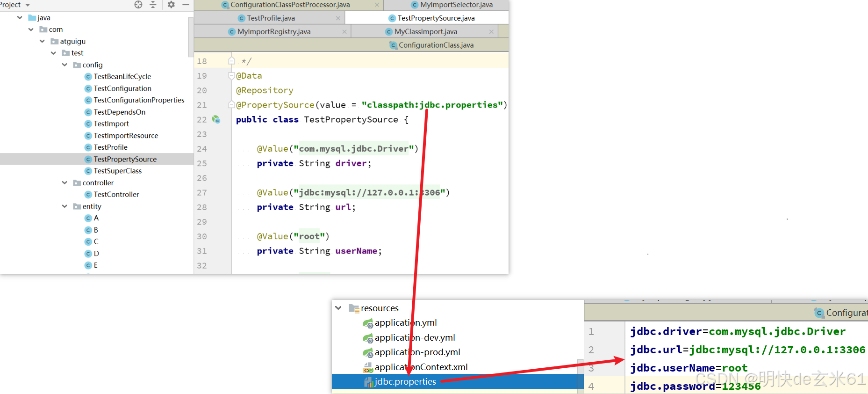This screenshot has width=868, height=394.
Task: Click line number 24 in the gutter
Action: [202, 149]
